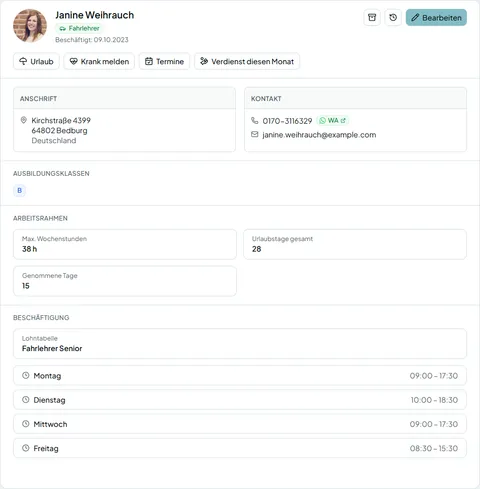Click the Deutschland country text
Screen dimensions: 480x489
(54, 140)
